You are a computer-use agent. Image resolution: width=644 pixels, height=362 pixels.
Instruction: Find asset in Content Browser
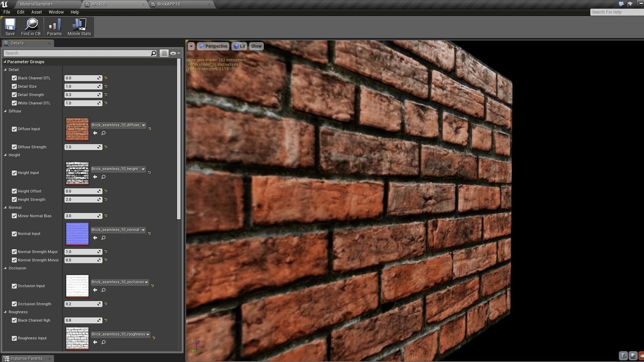pyautogui.click(x=31, y=27)
